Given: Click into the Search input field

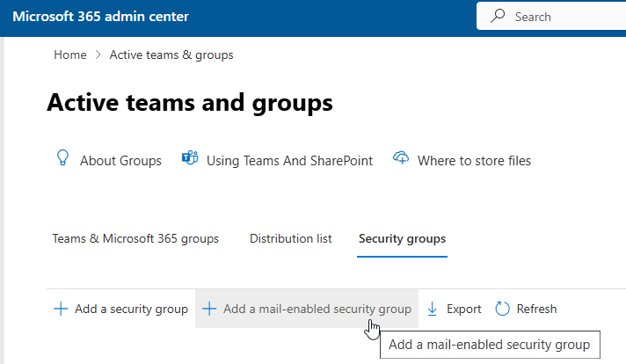Looking at the screenshot, I should click(x=563, y=17).
